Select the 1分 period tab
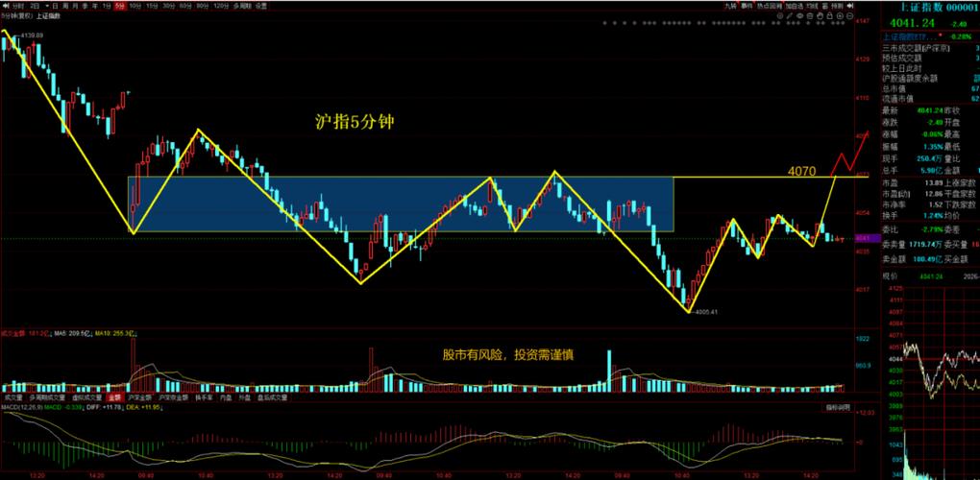This screenshot has width=980, height=480. (107, 6)
